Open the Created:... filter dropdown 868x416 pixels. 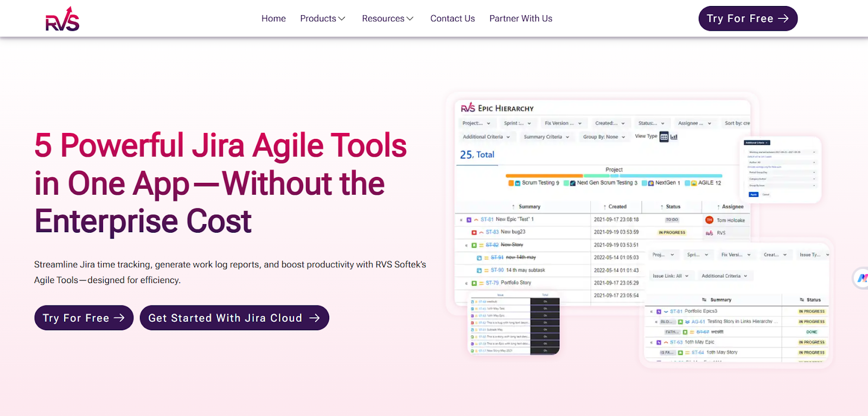click(x=610, y=123)
